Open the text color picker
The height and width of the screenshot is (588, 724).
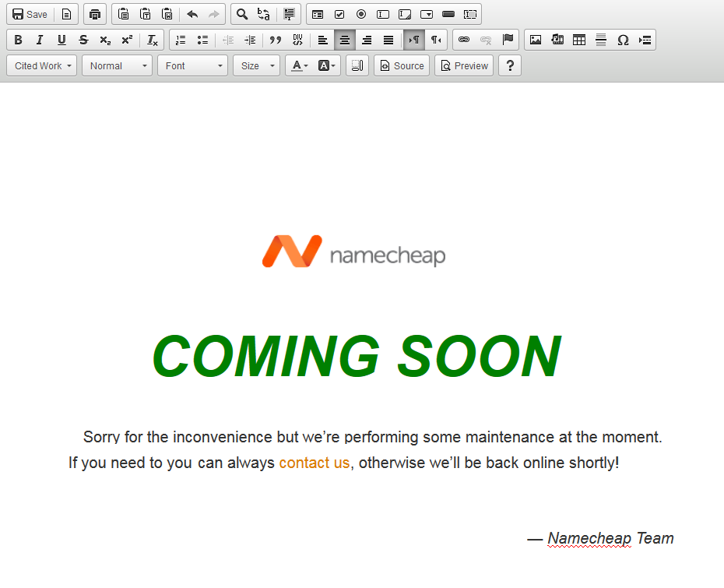pyautogui.click(x=299, y=66)
